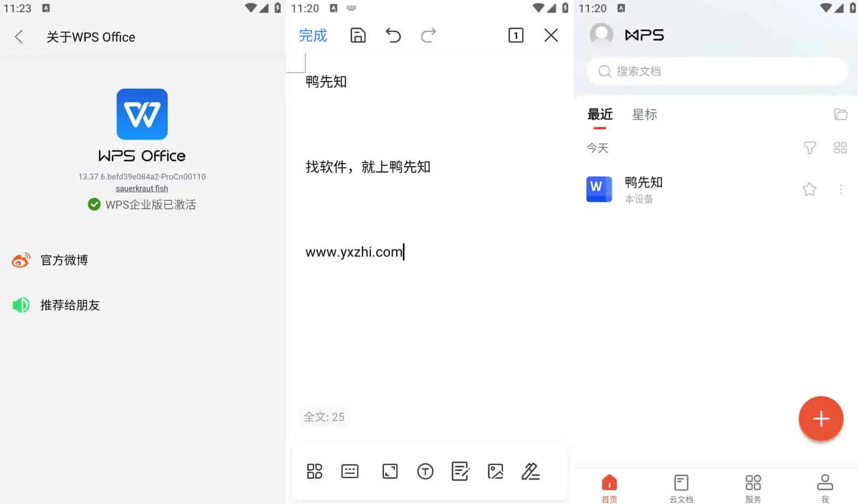858x504 pixels.
Task: Toggle the page number indicator
Action: click(x=516, y=35)
